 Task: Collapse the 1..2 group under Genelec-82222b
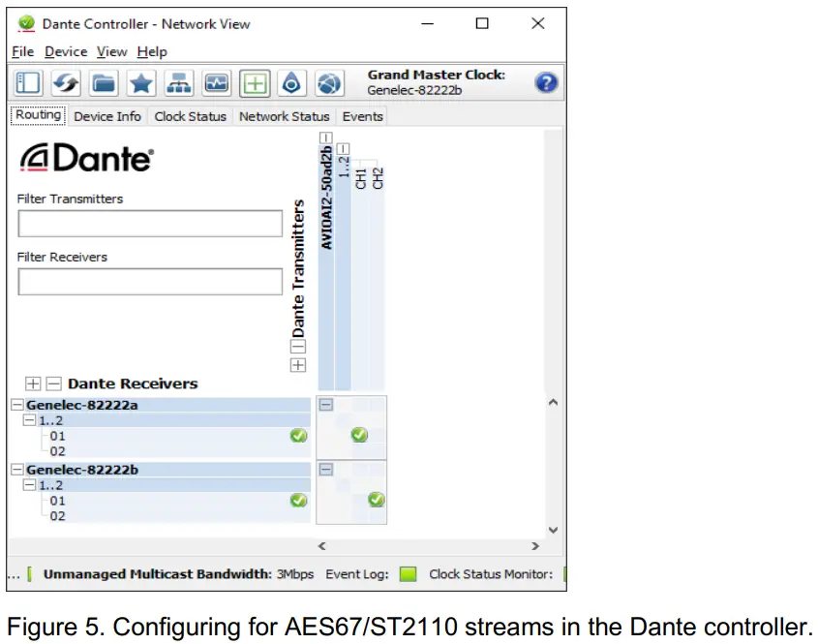[x=30, y=485]
